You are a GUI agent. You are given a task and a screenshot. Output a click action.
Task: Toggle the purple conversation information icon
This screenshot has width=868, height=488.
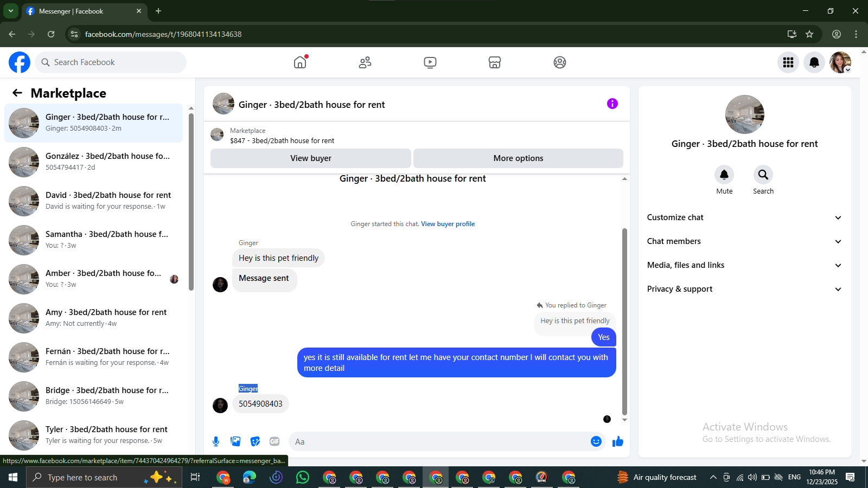612,104
